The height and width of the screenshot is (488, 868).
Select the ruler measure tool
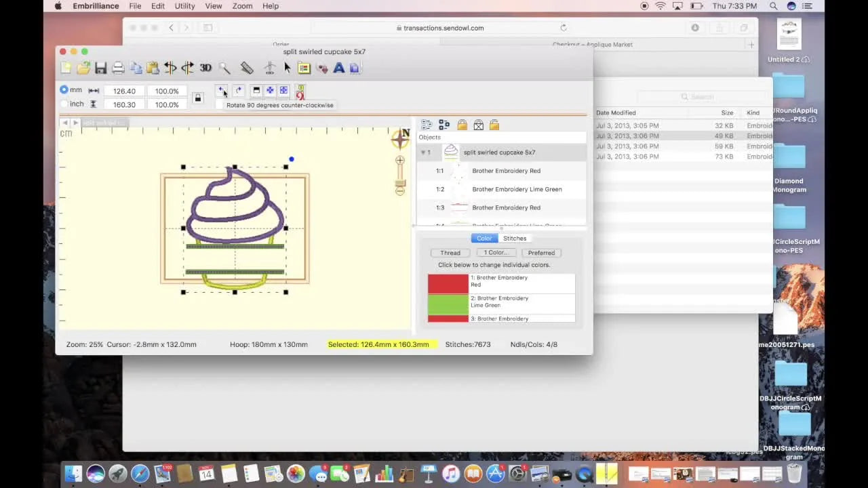click(x=247, y=68)
